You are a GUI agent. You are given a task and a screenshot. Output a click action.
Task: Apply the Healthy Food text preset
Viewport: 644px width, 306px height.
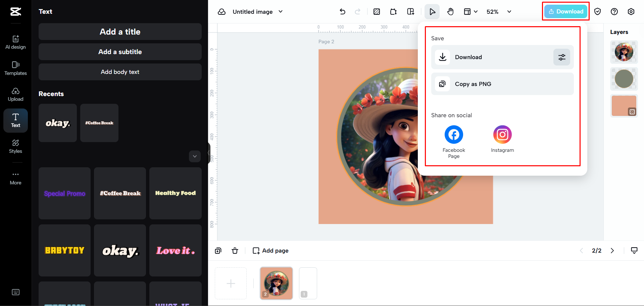176,193
